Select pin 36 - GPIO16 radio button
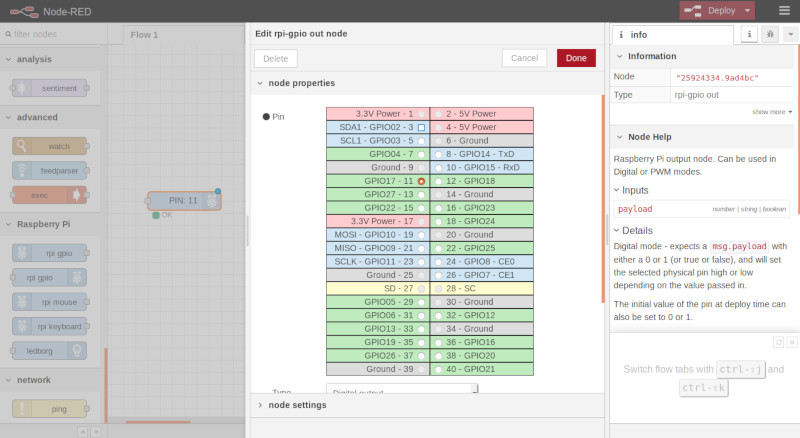Viewport: 800px width, 438px height. pos(438,343)
